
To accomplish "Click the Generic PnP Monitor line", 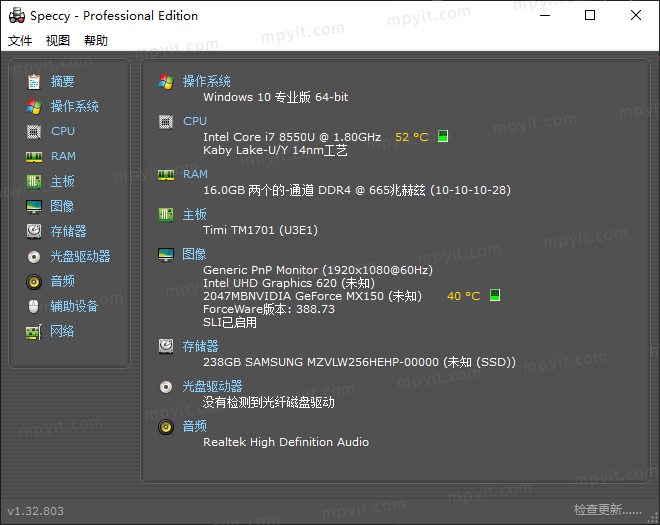I will pos(318,270).
